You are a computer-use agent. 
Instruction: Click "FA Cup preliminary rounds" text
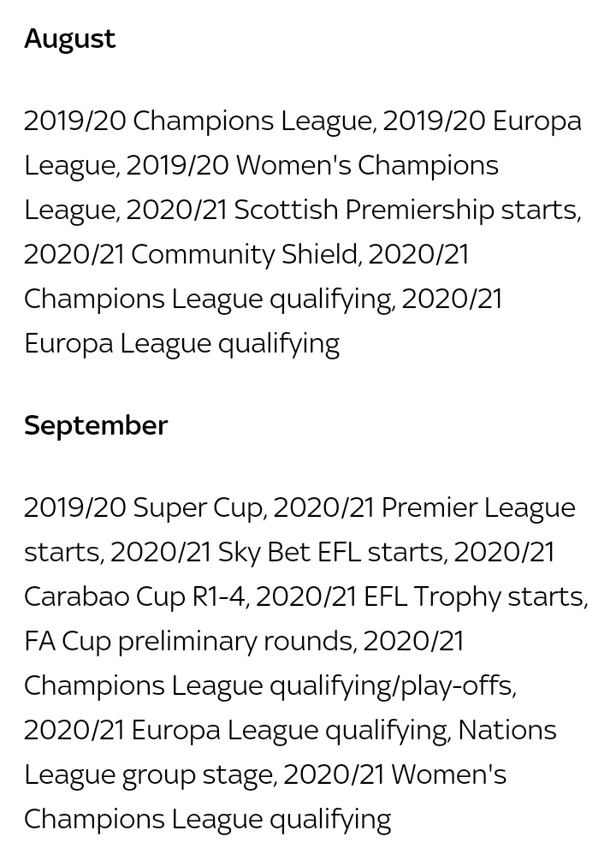[x=188, y=641]
